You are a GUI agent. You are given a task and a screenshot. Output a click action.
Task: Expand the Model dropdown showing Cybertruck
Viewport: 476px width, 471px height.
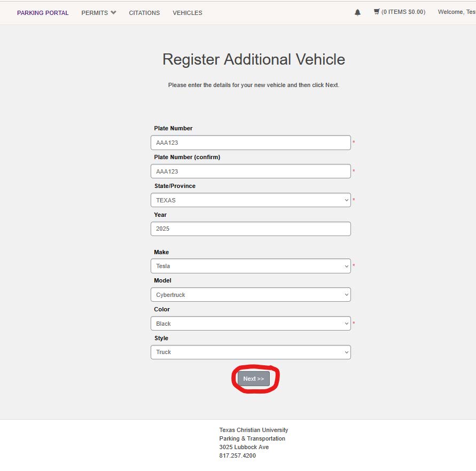[251, 295]
